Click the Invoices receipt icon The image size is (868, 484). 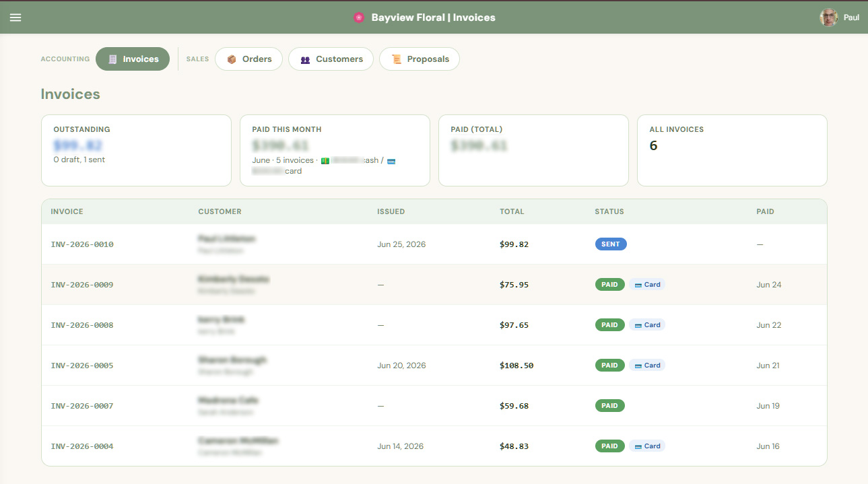click(112, 59)
